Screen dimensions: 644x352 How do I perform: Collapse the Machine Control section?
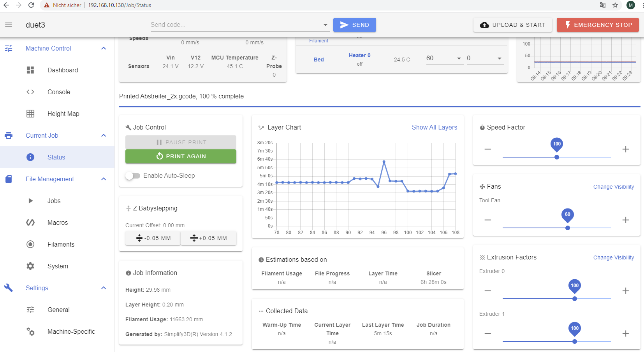(104, 48)
